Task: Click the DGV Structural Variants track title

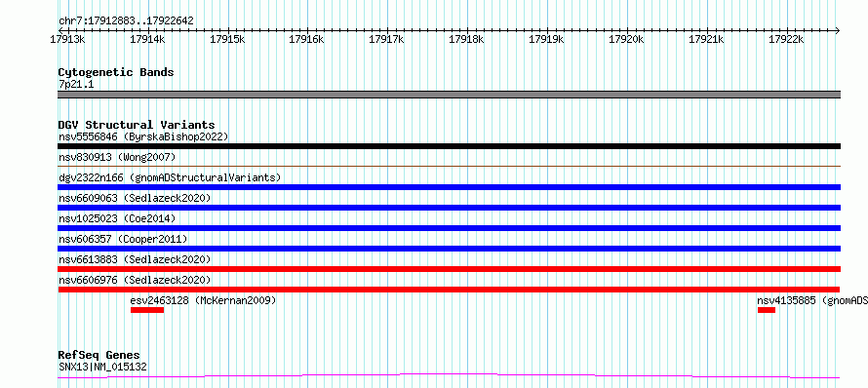Action: pos(137,125)
